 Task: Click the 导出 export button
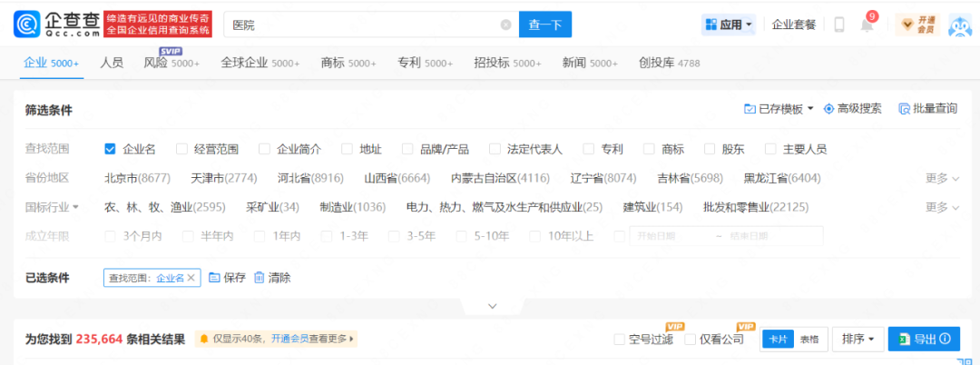pyautogui.click(x=924, y=340)
